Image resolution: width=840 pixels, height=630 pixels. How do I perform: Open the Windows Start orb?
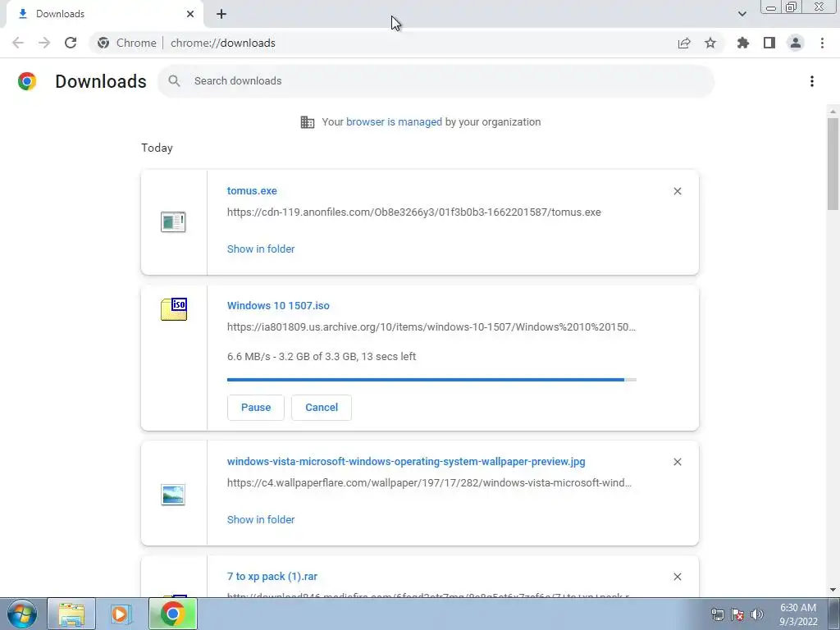[x=21, y=614]
